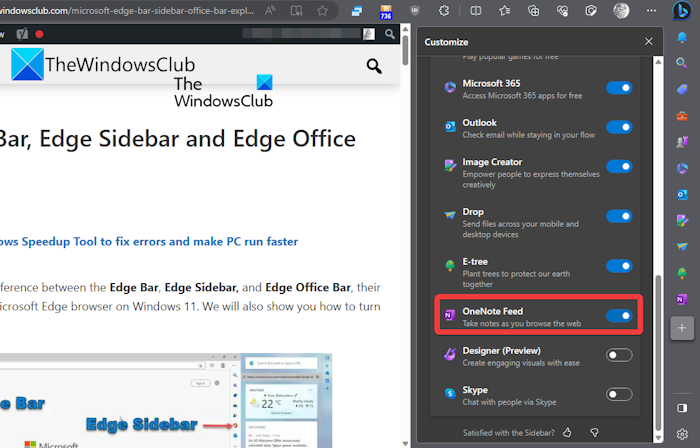Click the Immersive Reader icon in address bar
The image size is (700, 448).
296,11
